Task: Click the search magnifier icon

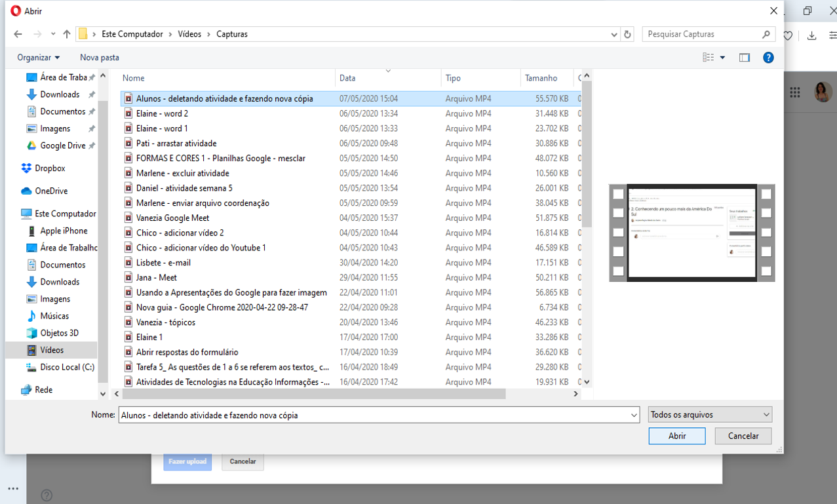Action: coord(766,34)
